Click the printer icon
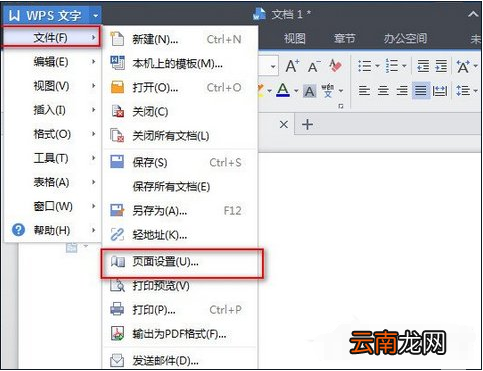Viewport: 483px width, 371px height. coord(117,309)
